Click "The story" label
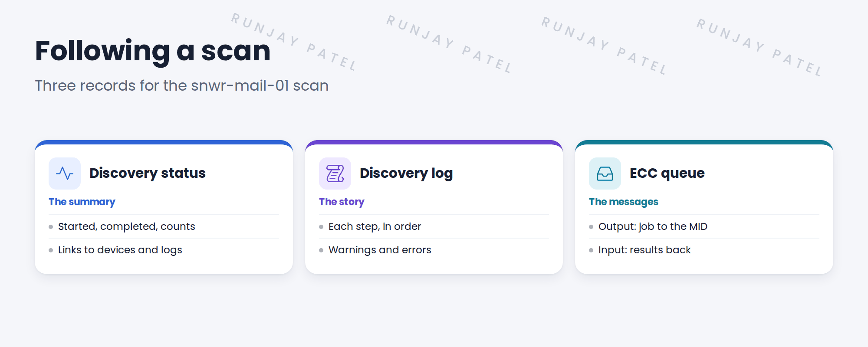 coord(342,202)
